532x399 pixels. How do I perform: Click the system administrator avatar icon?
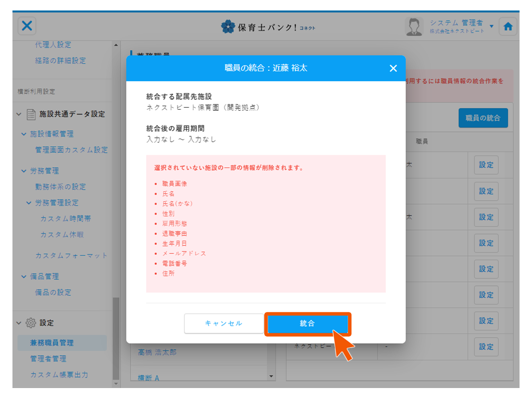click(x=414, y=27)
